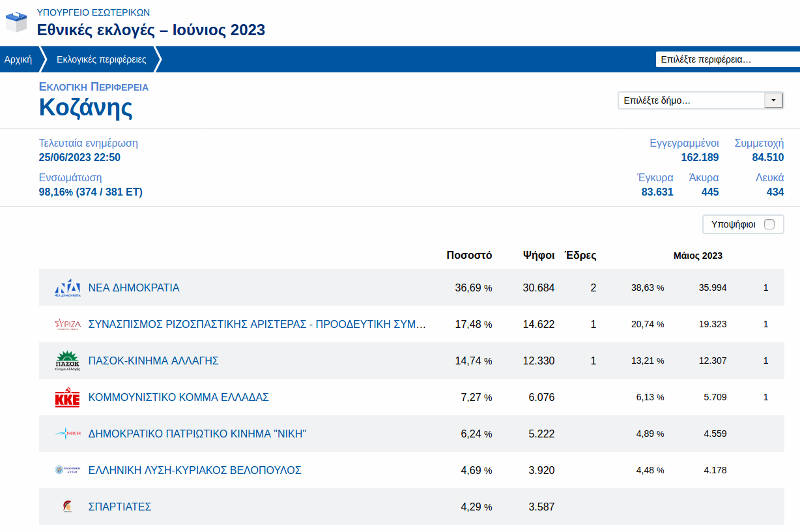Image resolution: width=800 pixels, height=532 pixels.
Task: Enable the Υποψήφιοι checkbox
Action: pos(769,225)
